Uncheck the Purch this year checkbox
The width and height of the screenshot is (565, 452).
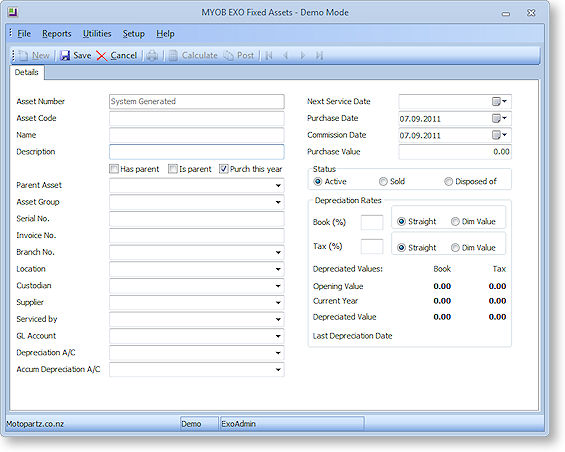[224, 169]
